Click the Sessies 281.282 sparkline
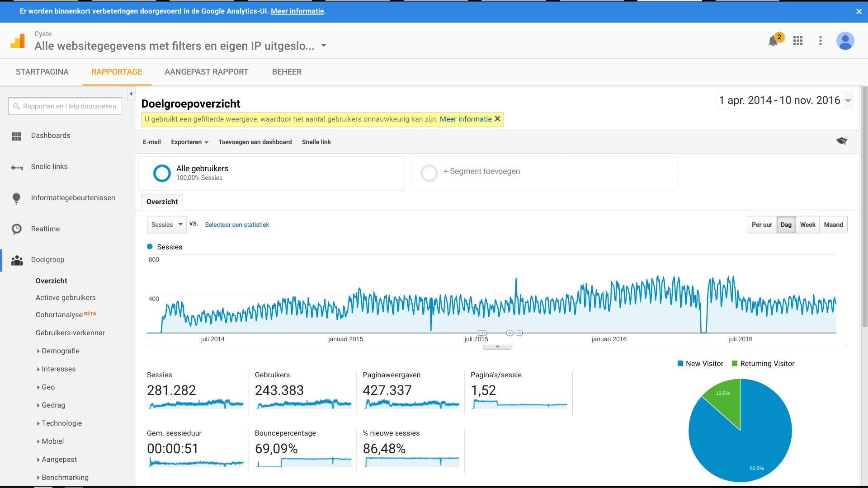 pyautogui.click(x=196, y=404)
